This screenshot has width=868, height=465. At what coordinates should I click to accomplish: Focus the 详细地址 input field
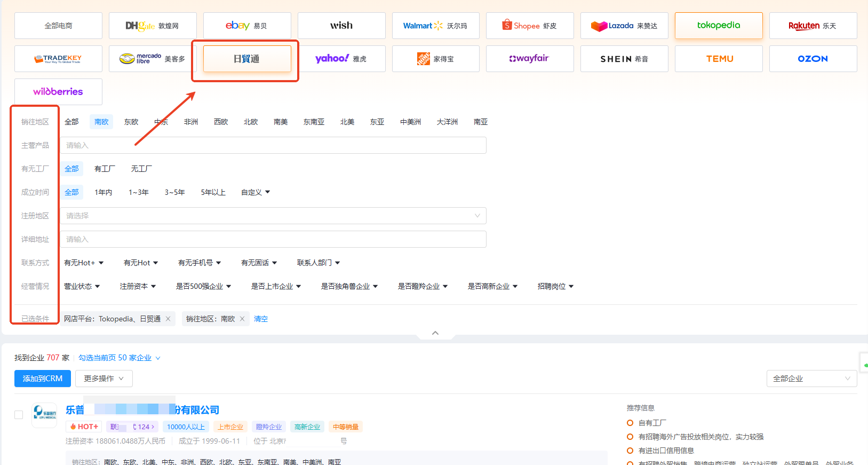coord(273,239)
